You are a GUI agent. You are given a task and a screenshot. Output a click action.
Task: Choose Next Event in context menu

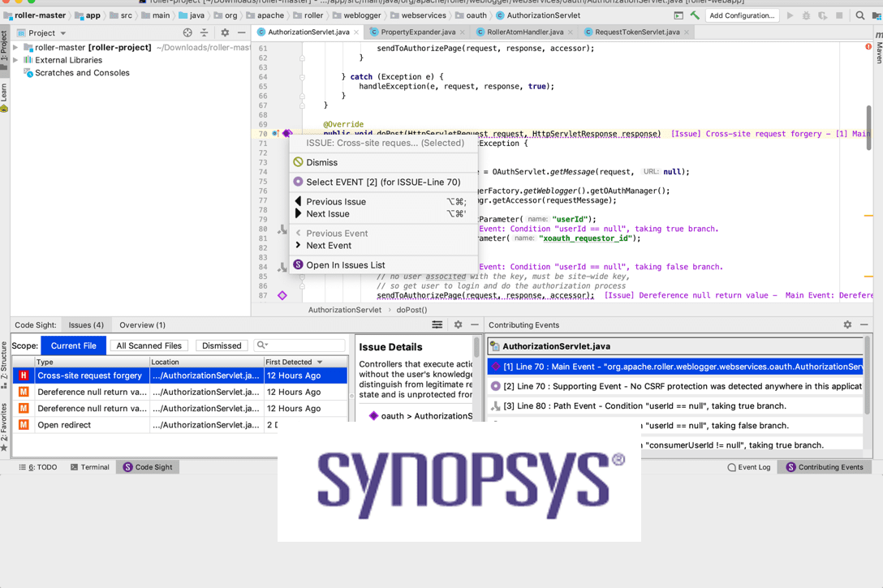click(383, 245)
